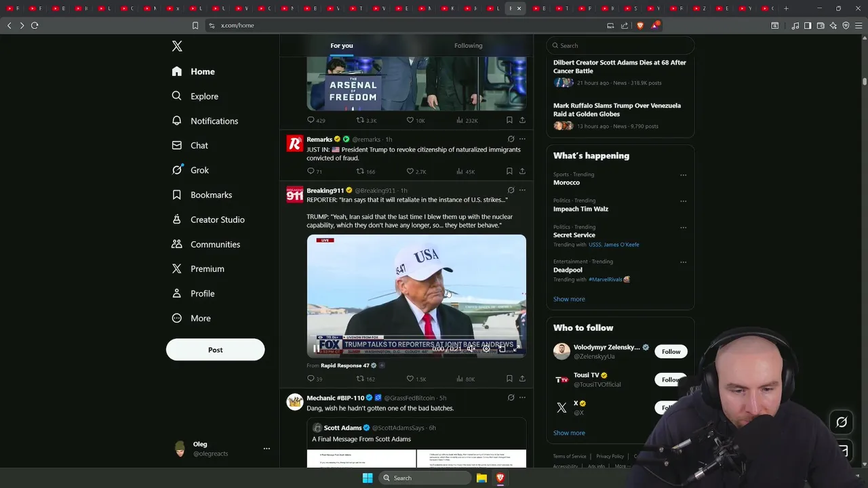The width and height of the screenshot is (868, 488).
Task: Open Communities in the sidebar
Action: [x=206, y=244]
